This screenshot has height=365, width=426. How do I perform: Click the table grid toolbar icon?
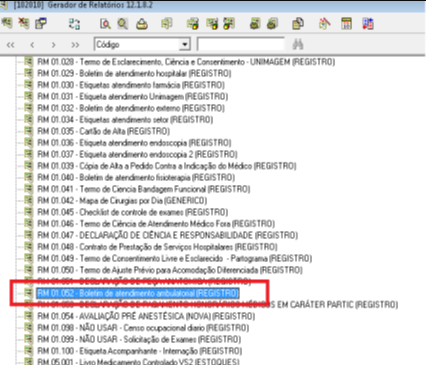(346, 24)
